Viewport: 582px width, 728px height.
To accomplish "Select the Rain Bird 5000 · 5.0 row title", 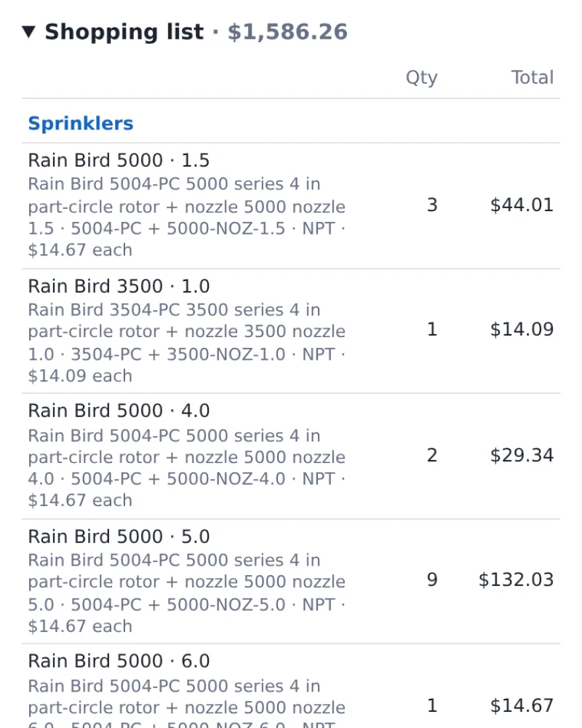I will click(119, 537).
